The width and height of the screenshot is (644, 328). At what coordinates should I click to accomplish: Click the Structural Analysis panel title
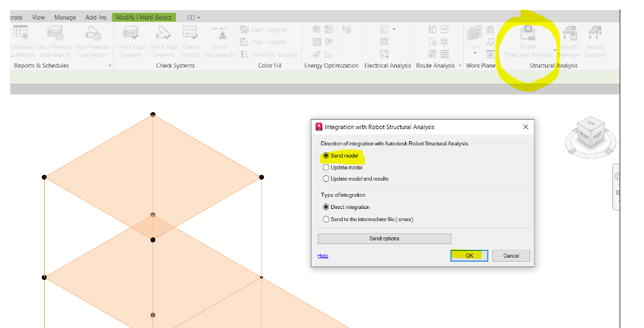554,66
